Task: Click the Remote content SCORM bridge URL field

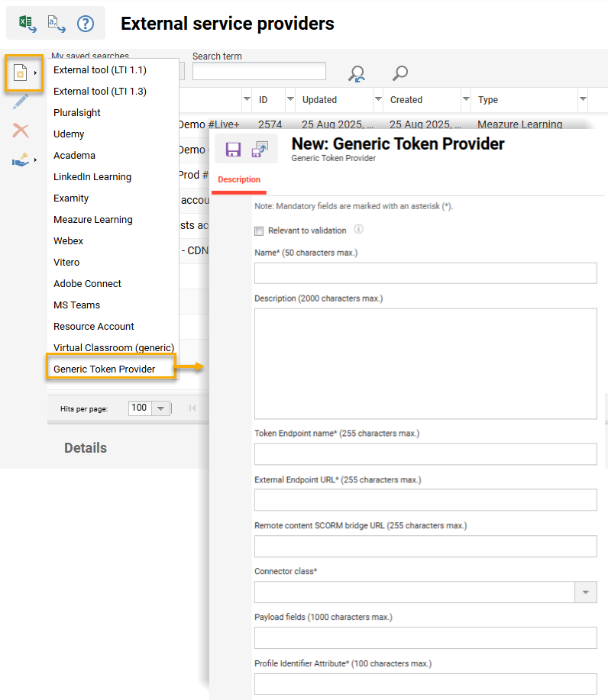Action: pos(425,546)
